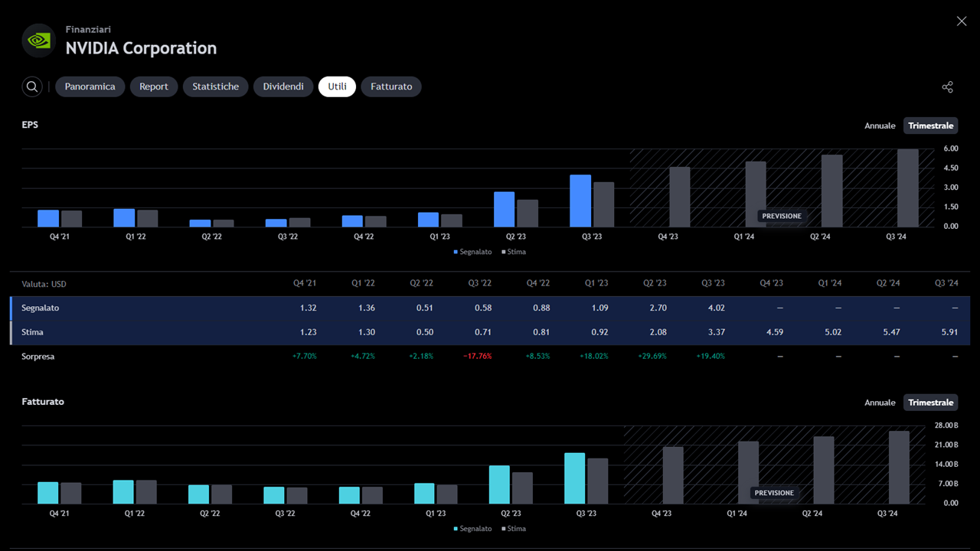
Task: Click the cyan Q4 '21 revenue reported bar
Action: (x=48, y=493)
